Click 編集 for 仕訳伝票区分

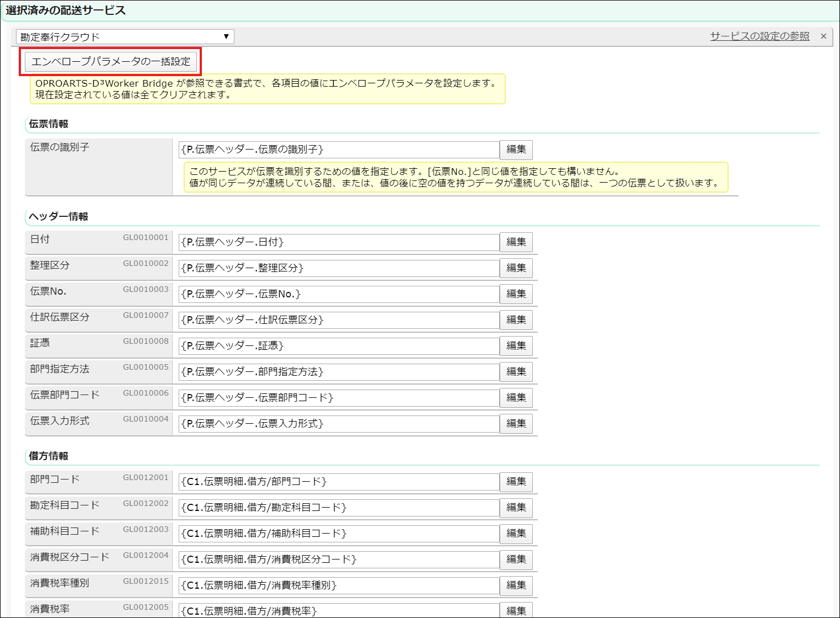(516, 320)
